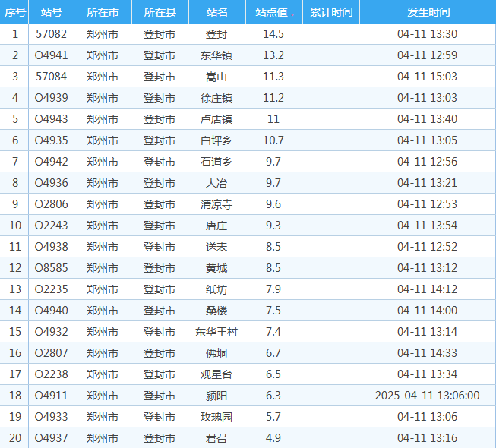Select the 东华镇 station name cell
The image size is (496, 448).
click(x=216, y=55)
